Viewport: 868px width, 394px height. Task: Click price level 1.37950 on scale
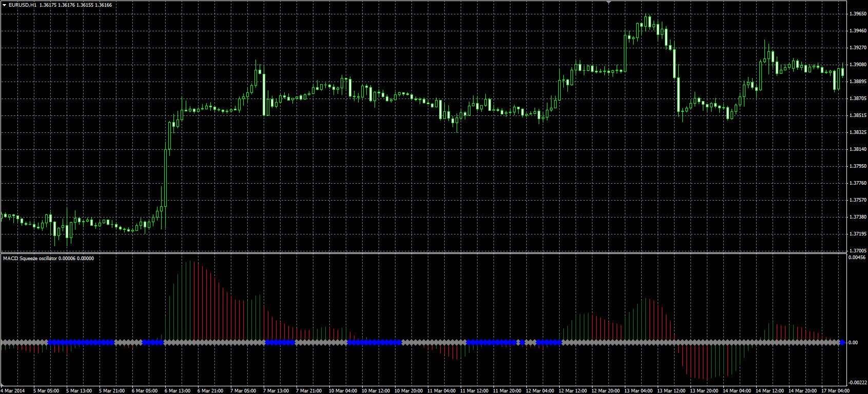pos(858,166)
